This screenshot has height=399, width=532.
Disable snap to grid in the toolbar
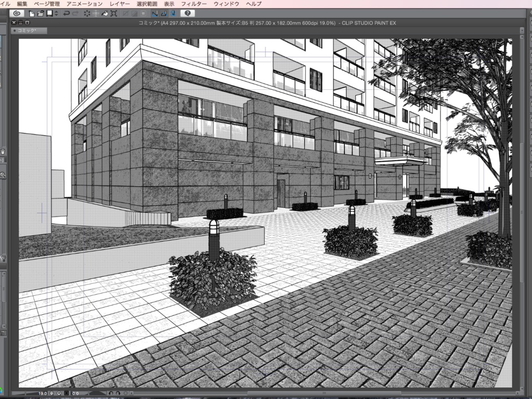coord(171,14)
